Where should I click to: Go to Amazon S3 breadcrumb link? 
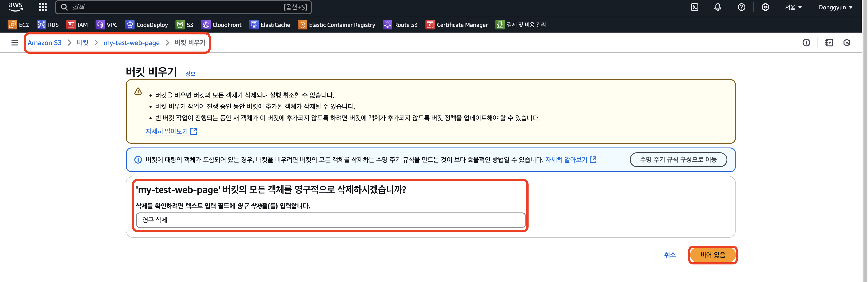pyautogui.click(x=44, y=42)
